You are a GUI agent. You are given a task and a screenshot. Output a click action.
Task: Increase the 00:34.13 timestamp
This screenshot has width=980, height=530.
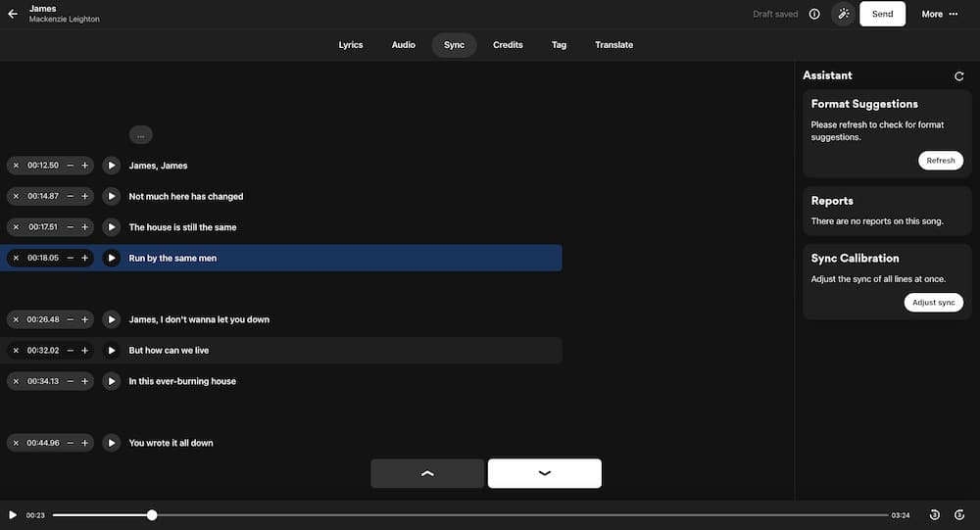coord(85,381)
